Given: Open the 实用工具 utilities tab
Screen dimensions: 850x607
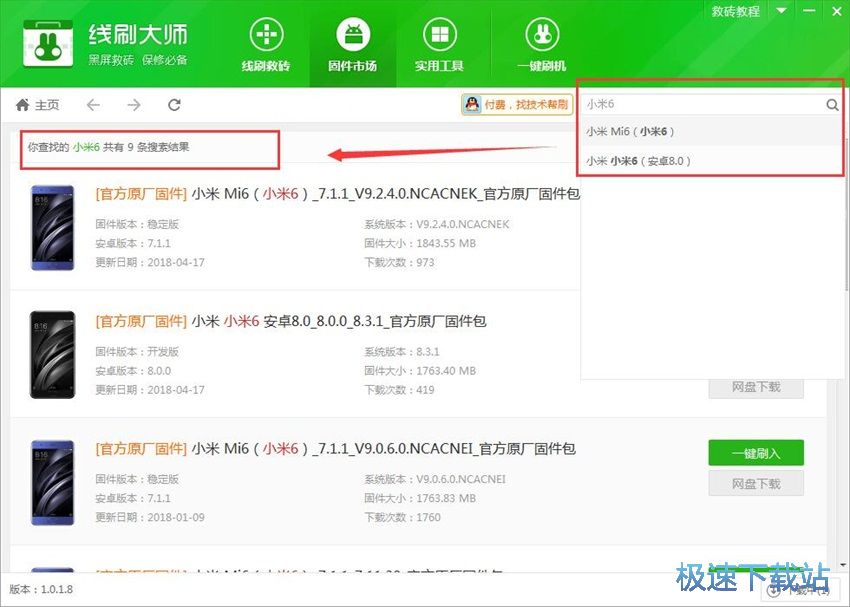Looking at the screenshot, I should coord(439,44).
